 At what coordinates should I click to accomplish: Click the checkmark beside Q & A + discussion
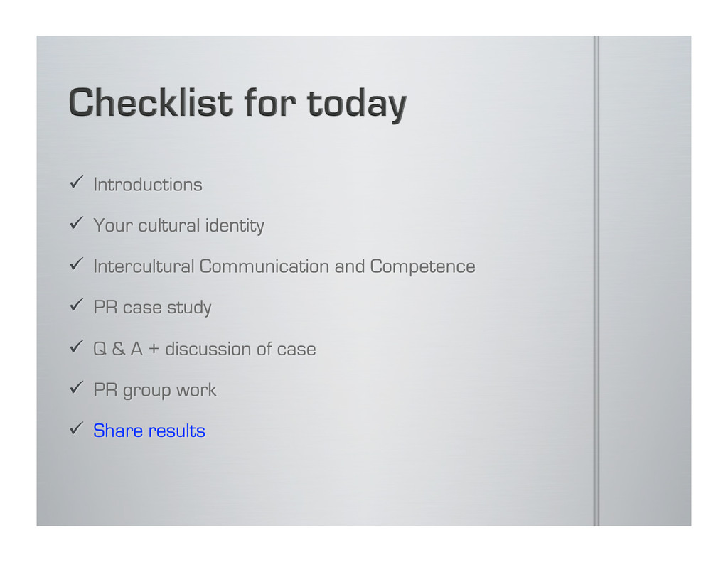coord(76,346)
